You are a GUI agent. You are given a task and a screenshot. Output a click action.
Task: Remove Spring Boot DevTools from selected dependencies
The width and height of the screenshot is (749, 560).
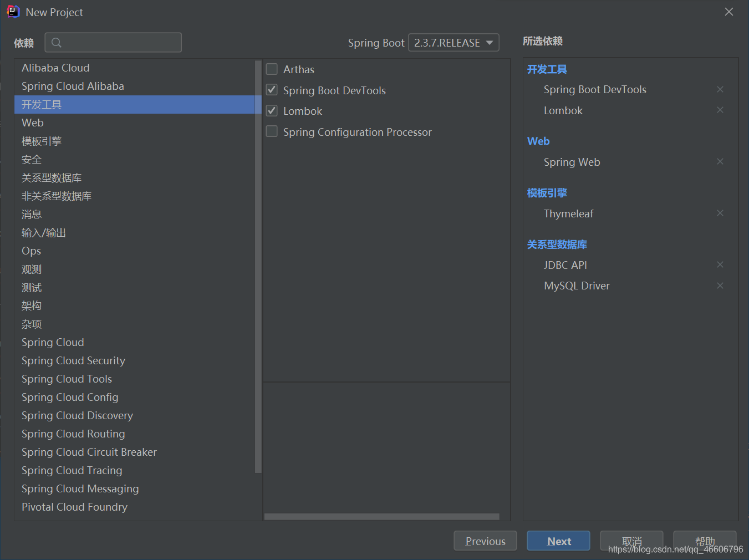[x=720, y=89]
